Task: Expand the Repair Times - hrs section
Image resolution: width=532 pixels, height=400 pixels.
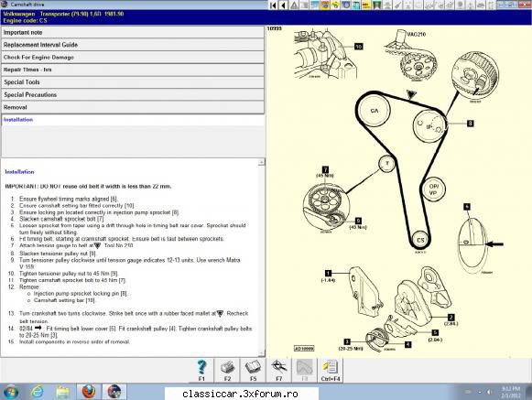Action: (x=133, y=70)
